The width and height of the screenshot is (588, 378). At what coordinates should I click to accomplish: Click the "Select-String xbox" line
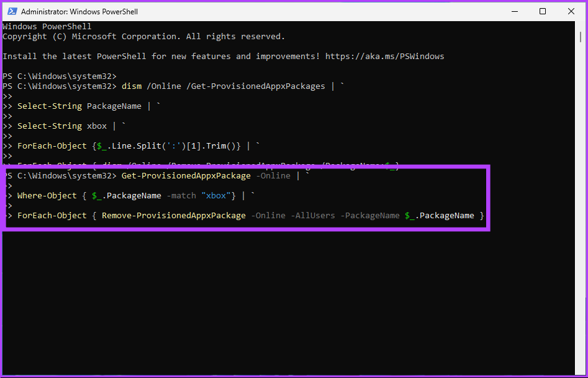coord(62,126)
